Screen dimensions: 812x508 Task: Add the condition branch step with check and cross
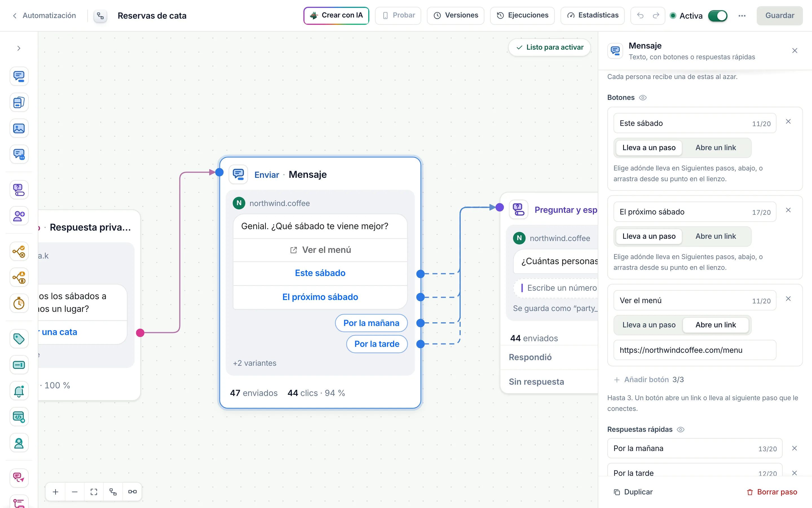19,251
